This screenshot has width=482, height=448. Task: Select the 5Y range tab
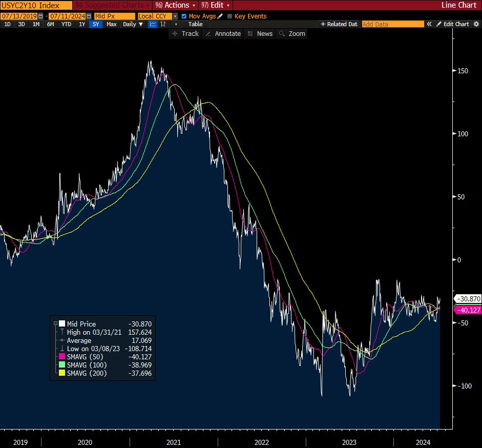[x=96, y=24]
